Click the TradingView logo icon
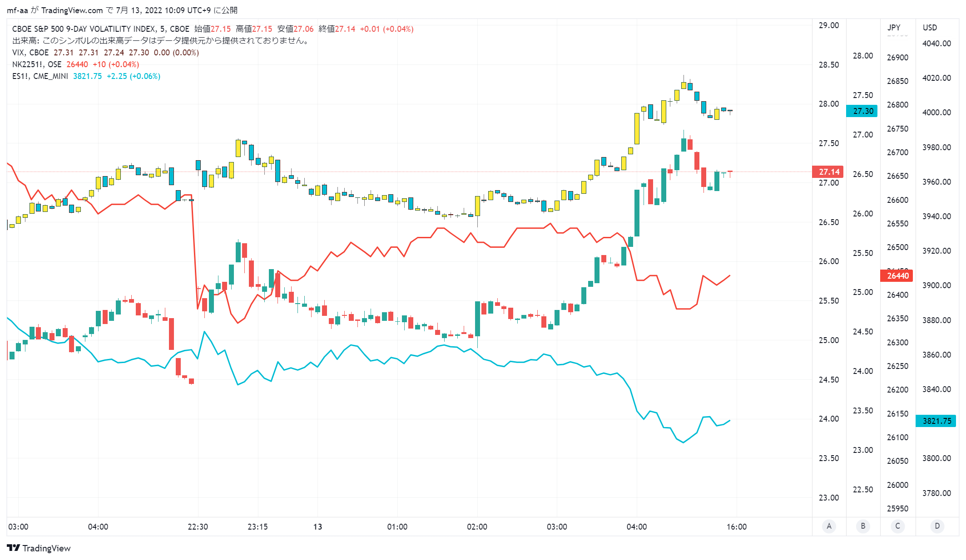The image size is (966, 560). pyautogui.click(x=13, y=548)
